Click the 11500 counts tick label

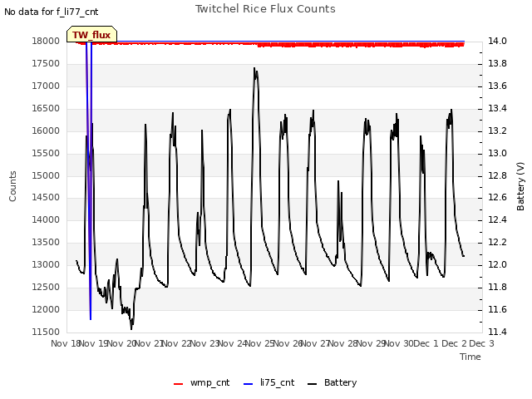point(46,332)
